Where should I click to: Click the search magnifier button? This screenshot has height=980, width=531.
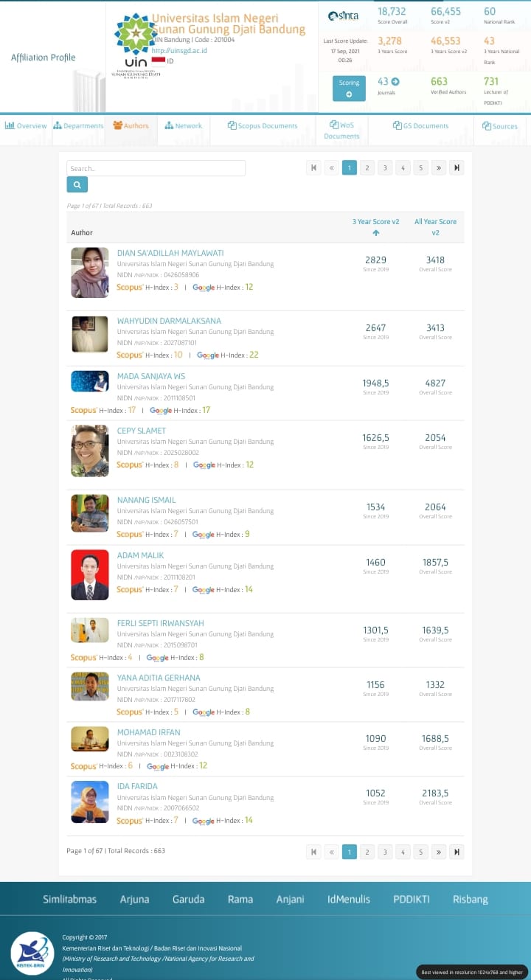77,185
